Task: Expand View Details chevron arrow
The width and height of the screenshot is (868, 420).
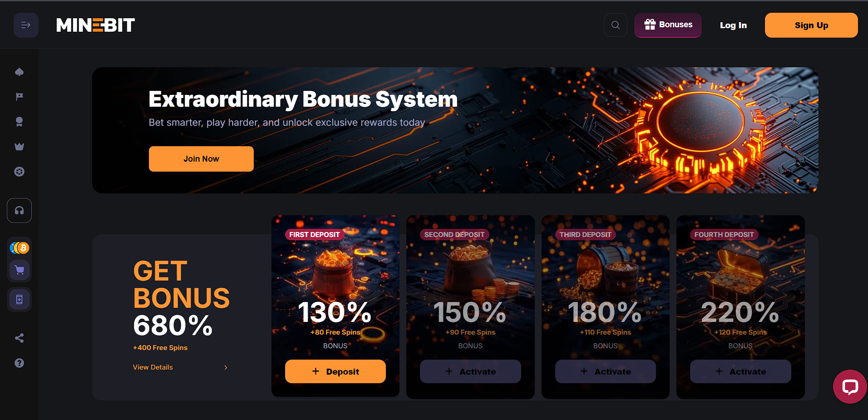Action: (x=226, y=367)
